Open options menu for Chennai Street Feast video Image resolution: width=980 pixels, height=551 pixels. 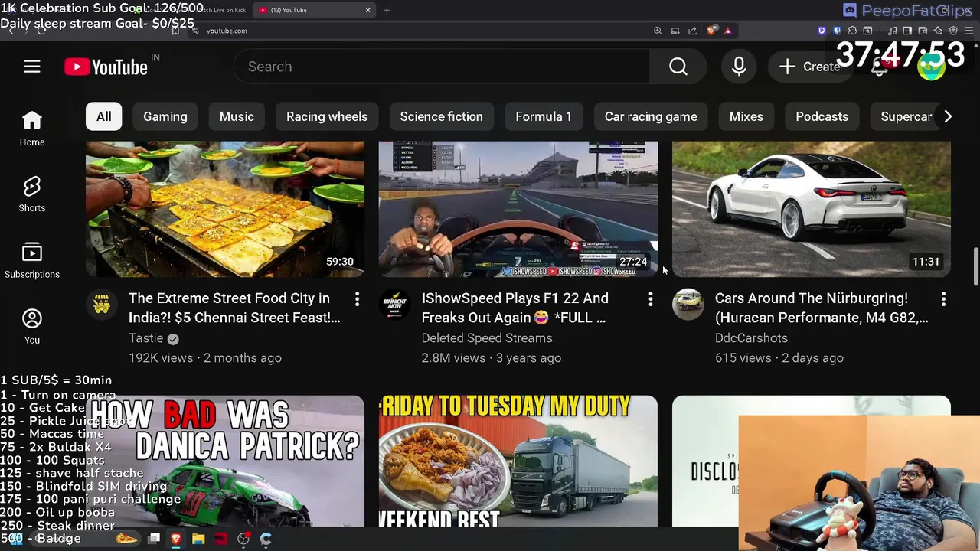click(x=357, y=299)
